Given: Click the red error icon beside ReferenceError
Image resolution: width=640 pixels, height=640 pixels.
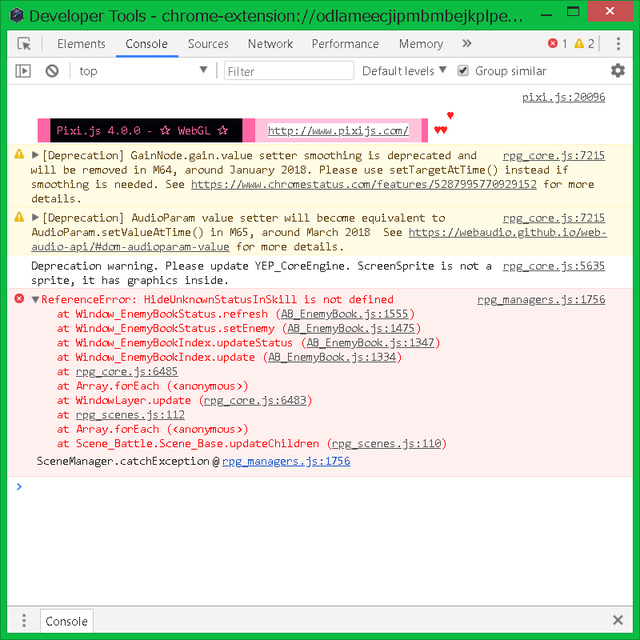Looking at the screenshot, I should tap(19, 298).
